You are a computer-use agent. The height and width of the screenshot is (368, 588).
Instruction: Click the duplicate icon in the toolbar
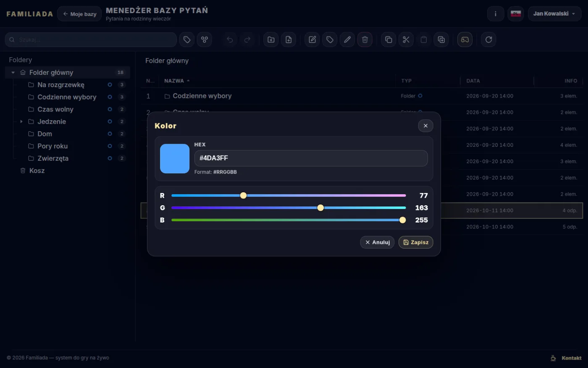pos(441,40)
